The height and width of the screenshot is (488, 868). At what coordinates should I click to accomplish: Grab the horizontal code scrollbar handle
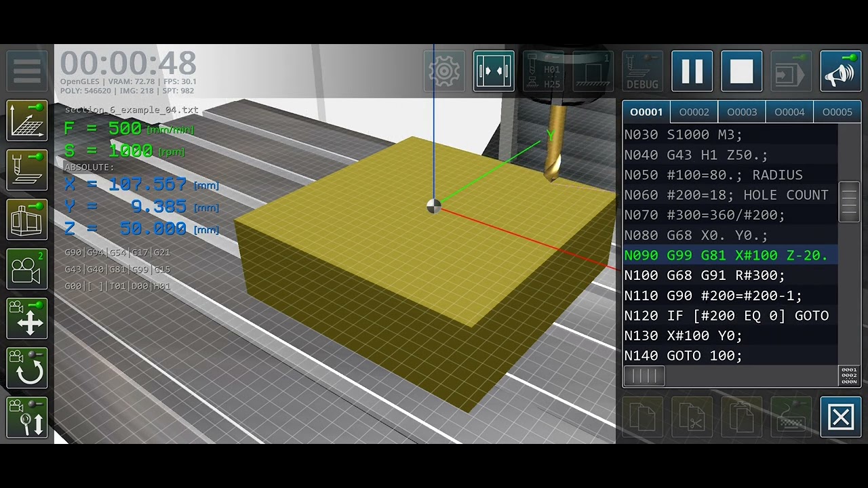pyautogui.click(x=644, y=376)
